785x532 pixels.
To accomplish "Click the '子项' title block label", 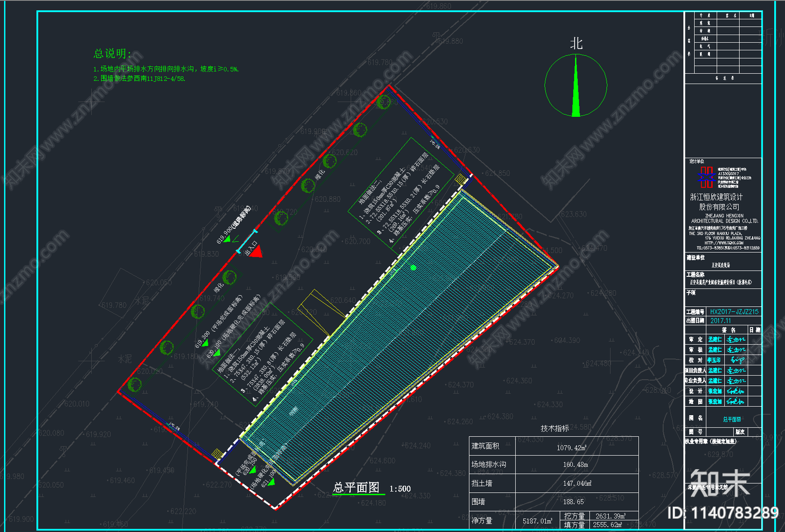I will 691,293.
